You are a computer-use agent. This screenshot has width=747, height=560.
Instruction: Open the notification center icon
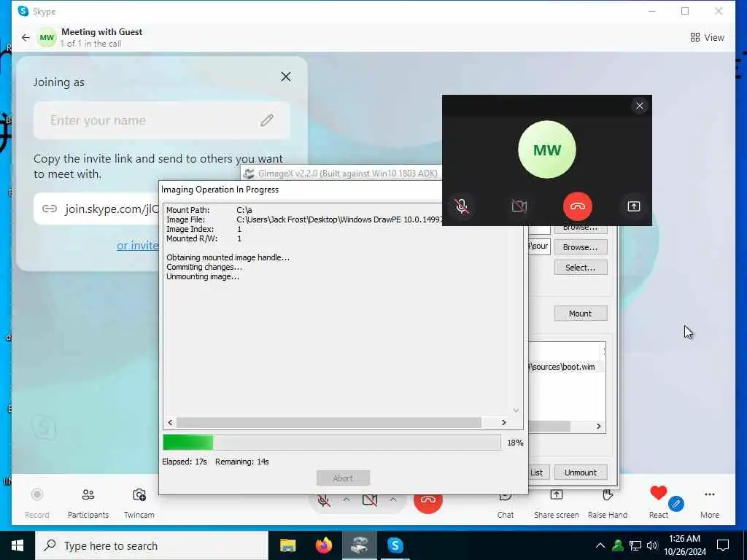click(723, 545)
